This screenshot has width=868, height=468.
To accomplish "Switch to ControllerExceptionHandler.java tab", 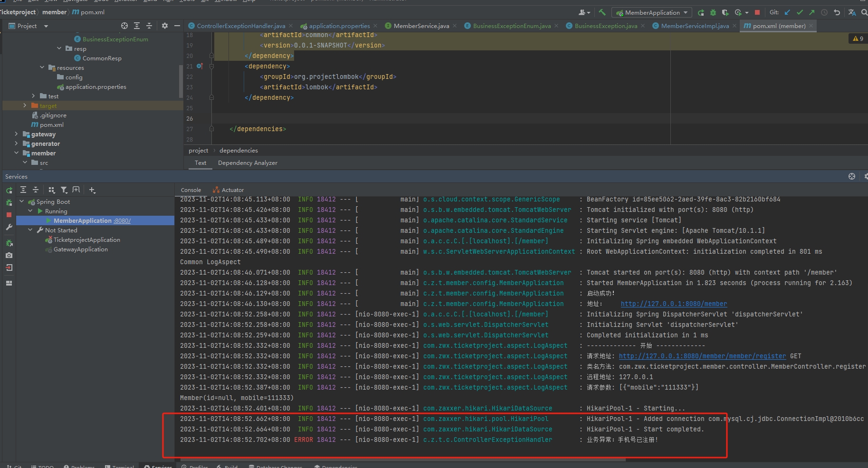I will pos(241,26).
